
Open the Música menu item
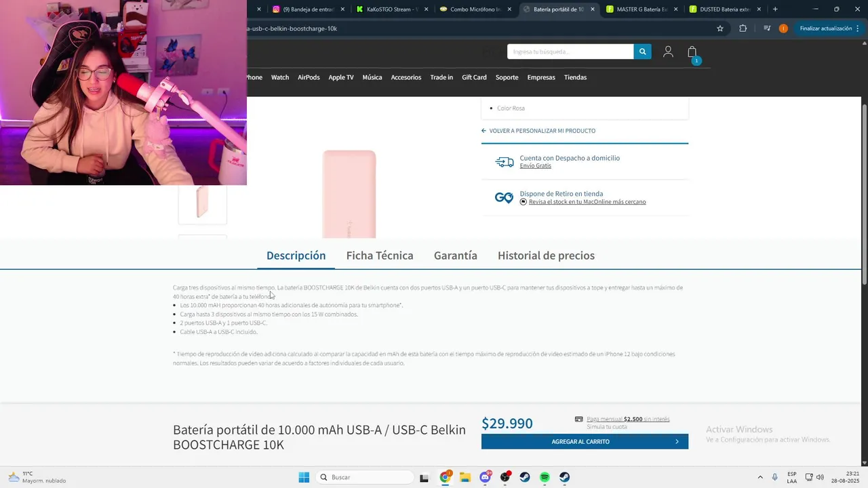pos(372,77)
